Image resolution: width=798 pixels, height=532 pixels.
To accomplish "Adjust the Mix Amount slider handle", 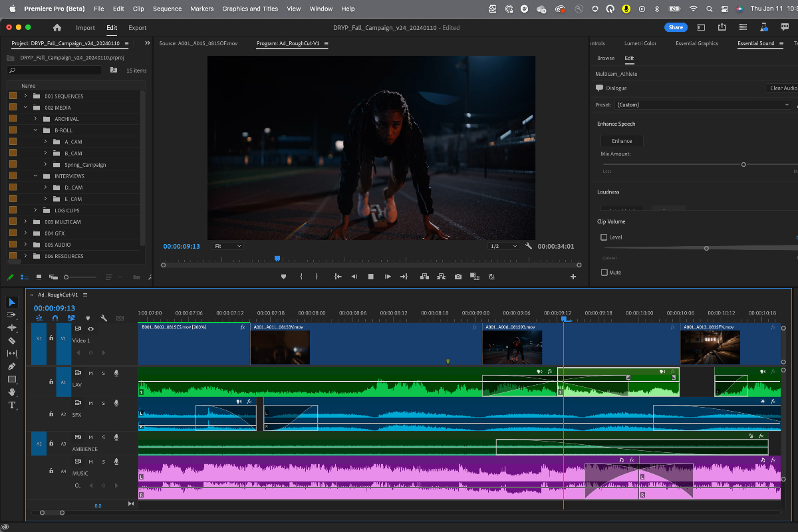I will (x=743, y=164).
